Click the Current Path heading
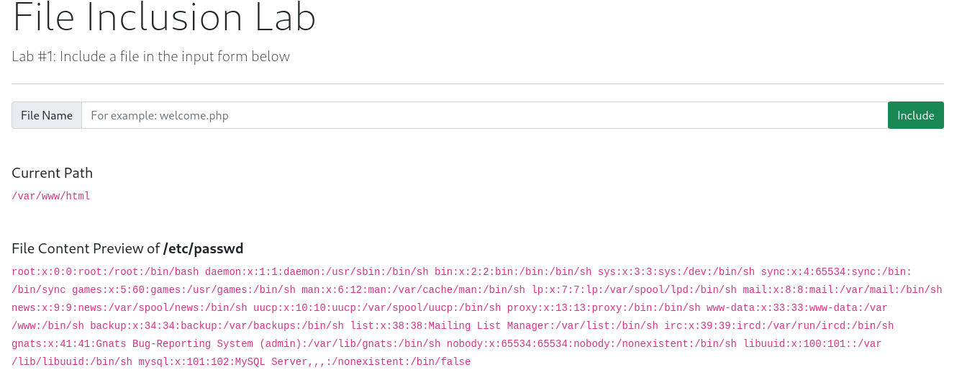Image resolution: width=980 pixels, height=375 pixels. (52, 173)
